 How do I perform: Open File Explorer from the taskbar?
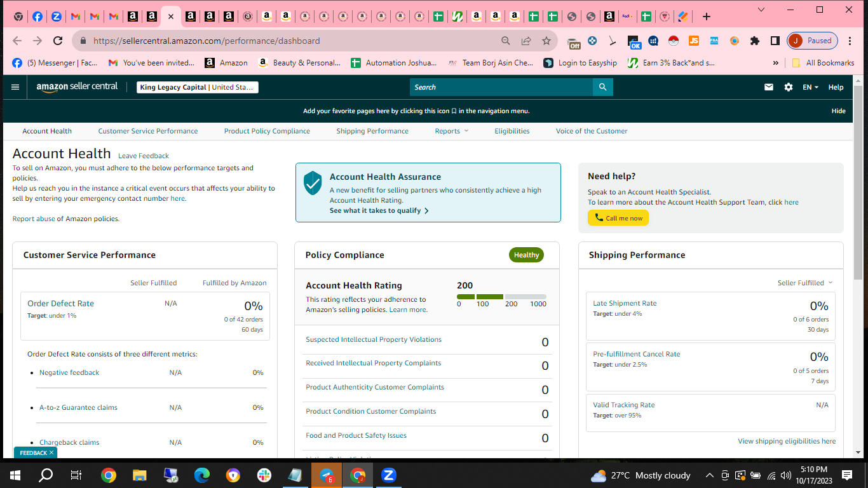click(x=140, y=475)
